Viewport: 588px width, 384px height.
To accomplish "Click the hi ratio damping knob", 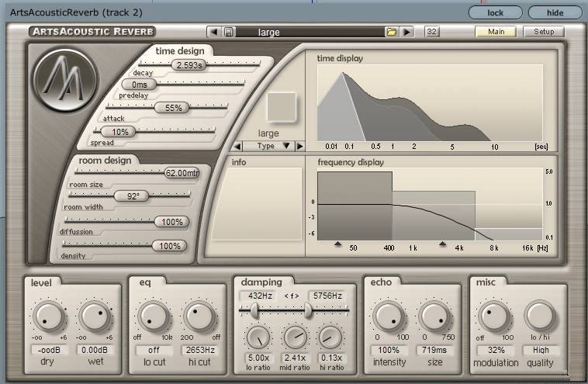I will point(330,338).
